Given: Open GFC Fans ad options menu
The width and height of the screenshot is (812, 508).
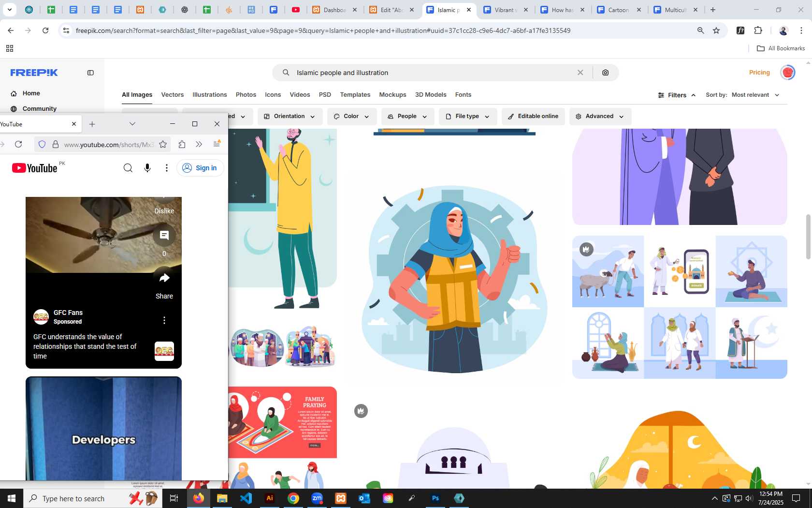Looking at the screenshot, I should 164,320.
